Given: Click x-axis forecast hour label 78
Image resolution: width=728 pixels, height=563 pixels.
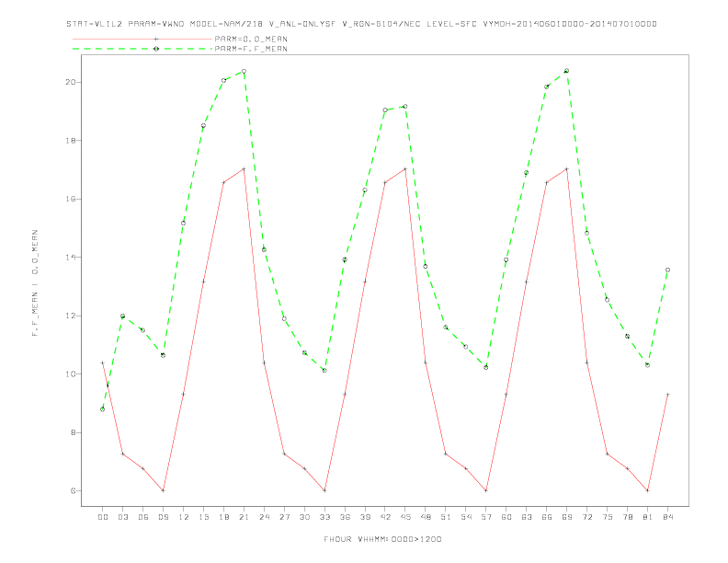Looking at the screenshot, I should coord(628,517).
